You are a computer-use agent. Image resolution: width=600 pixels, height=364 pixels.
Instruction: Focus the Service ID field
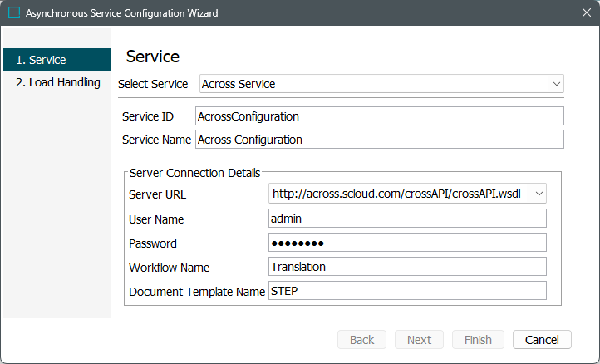(x=379, y=116)
